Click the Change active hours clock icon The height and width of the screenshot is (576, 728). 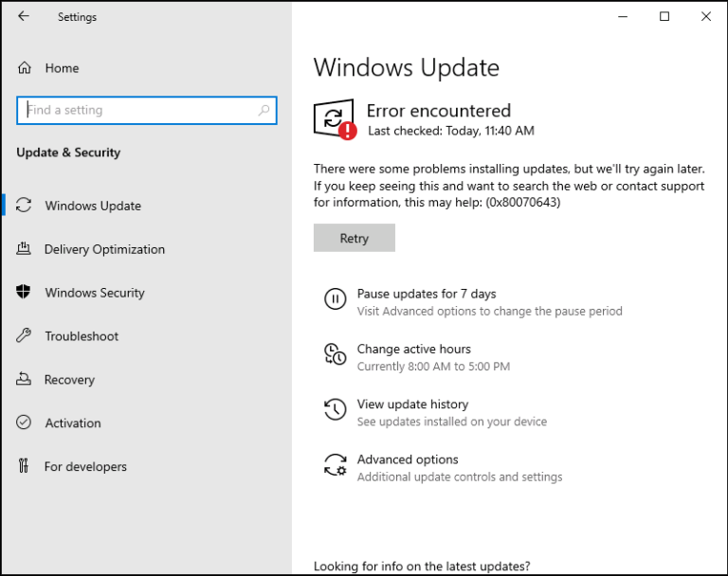pos(335,355)
